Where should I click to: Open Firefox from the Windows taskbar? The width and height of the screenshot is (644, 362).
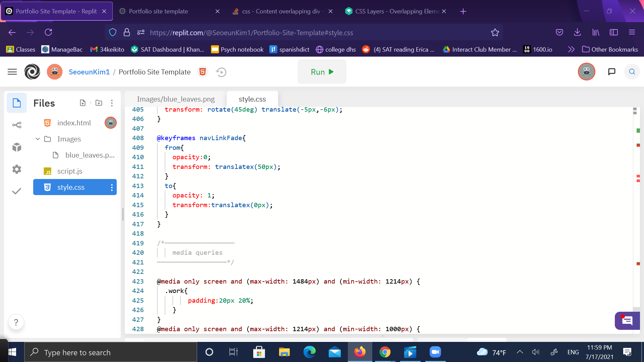[x=360, y=352]
